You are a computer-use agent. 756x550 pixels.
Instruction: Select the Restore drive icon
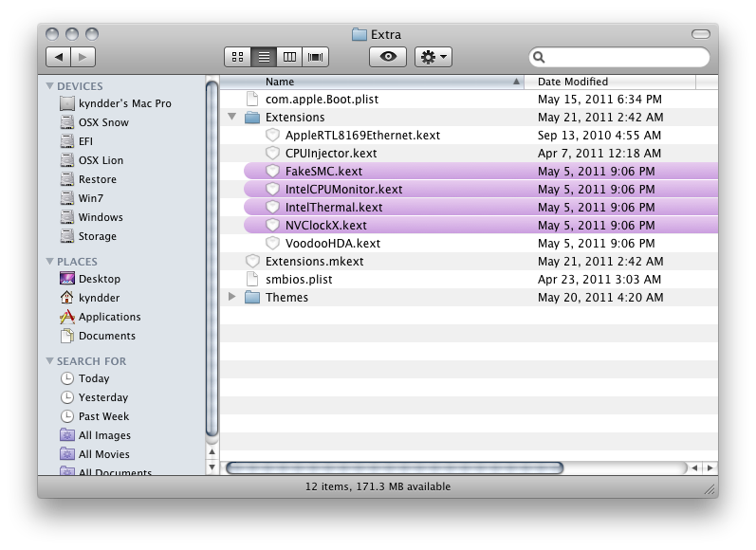coord(67,179)
